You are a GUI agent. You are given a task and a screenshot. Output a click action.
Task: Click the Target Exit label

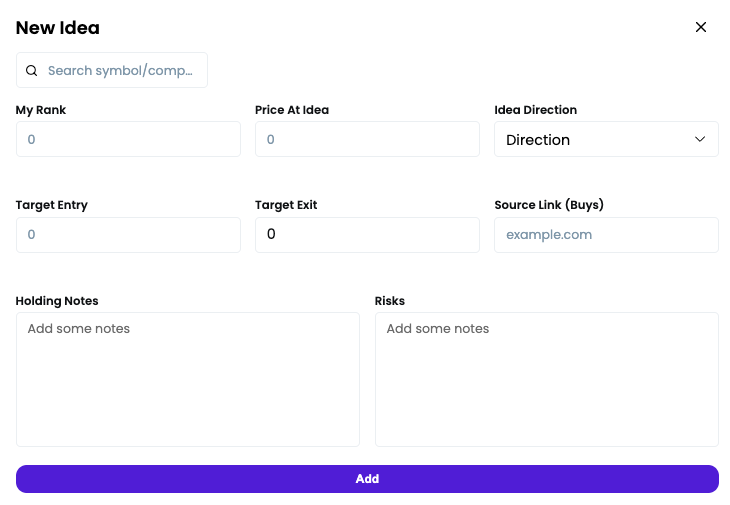coord(286,205)
